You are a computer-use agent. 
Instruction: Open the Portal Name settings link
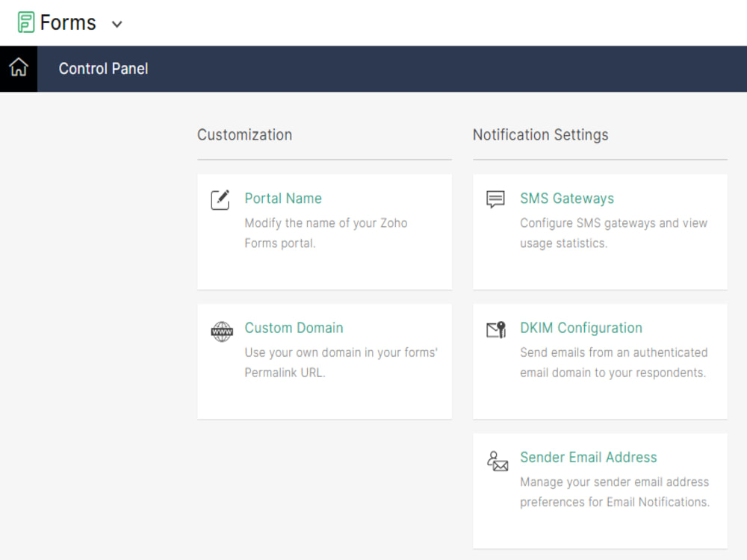[x=283, y=199]
